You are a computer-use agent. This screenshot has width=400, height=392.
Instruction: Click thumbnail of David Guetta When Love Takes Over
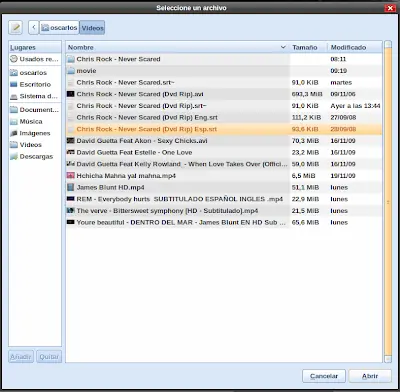click(71, 164)
